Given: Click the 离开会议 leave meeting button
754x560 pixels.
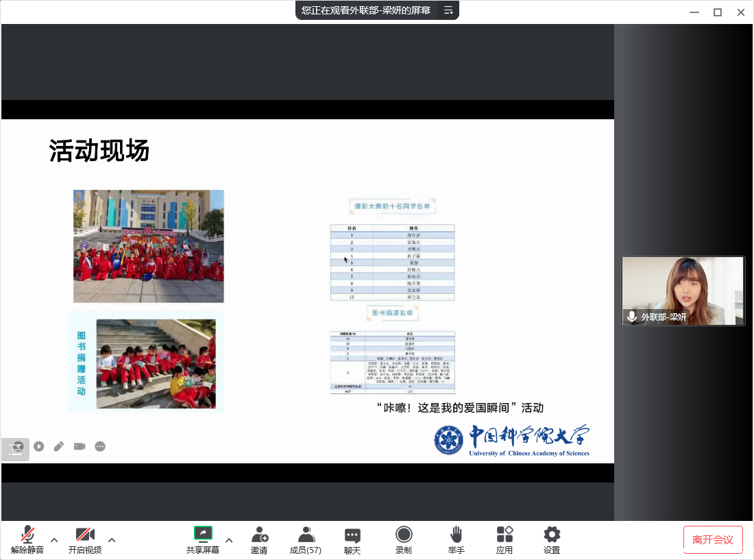Looking at the screenshot, I should tap(713, 539).
